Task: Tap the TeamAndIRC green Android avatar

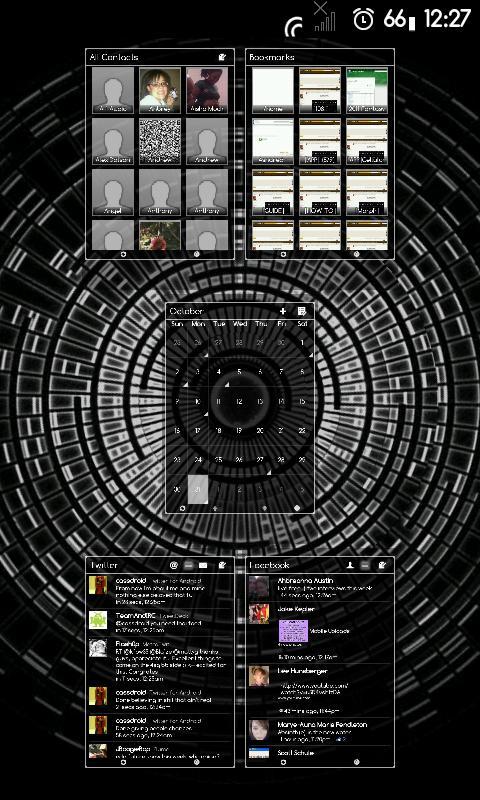Action: pyautogui.click(x=98, y=620)
